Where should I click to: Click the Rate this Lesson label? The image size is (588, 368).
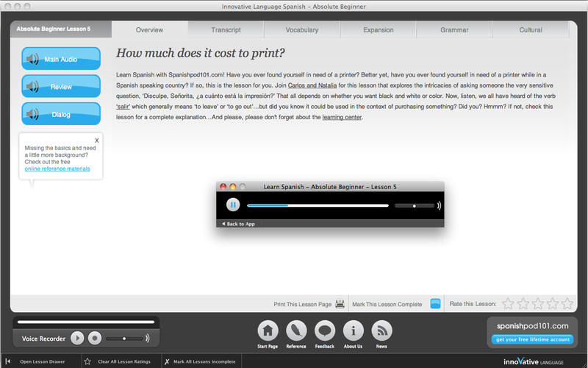pos(473,304)
